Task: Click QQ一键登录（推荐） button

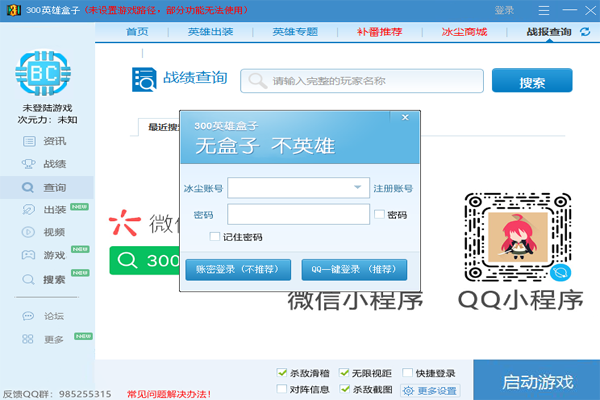Action: pyautogui.click(x=354, y=269)
